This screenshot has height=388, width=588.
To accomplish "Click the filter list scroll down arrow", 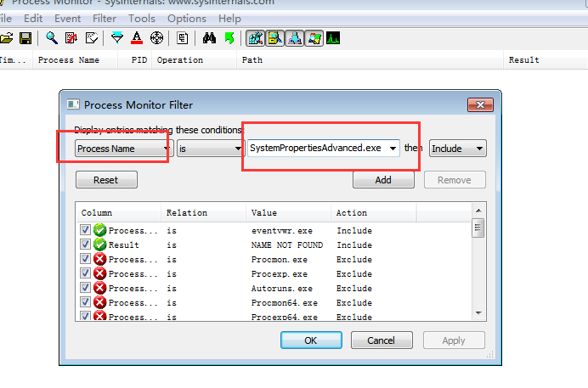I will point(478,313).
